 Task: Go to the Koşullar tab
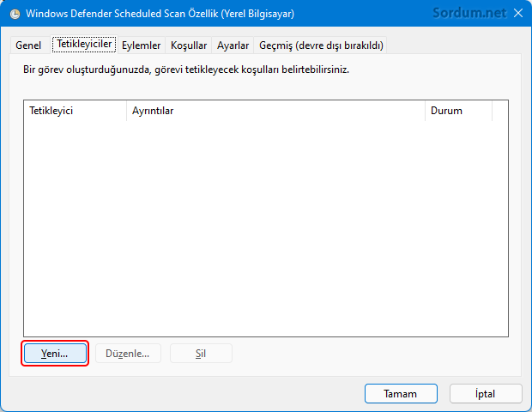pos(189,45)
